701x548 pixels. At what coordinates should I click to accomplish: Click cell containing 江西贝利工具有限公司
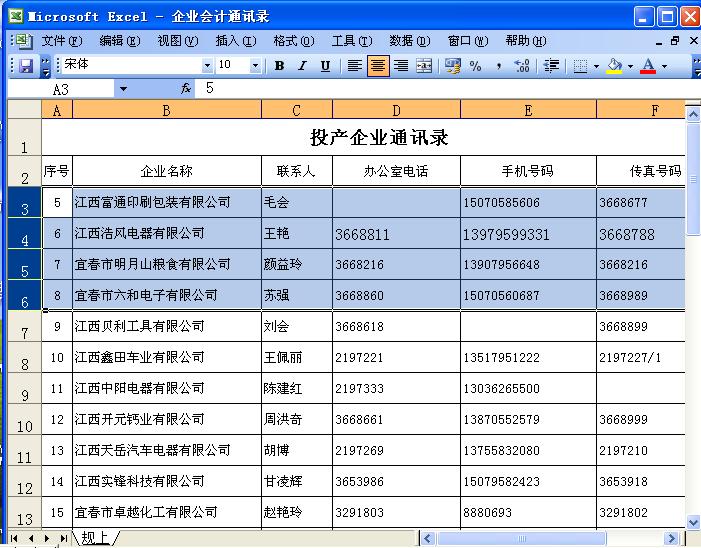tap(166, 326)
